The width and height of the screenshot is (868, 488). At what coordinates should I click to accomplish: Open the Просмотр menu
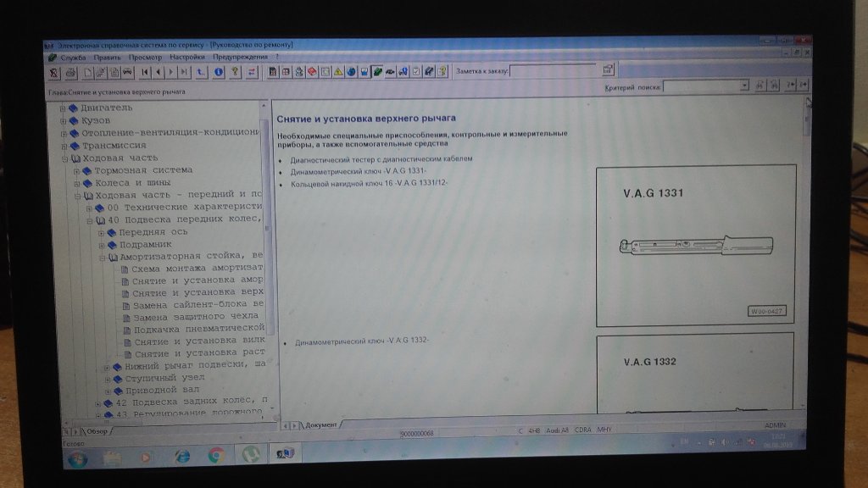coord(145,57)
